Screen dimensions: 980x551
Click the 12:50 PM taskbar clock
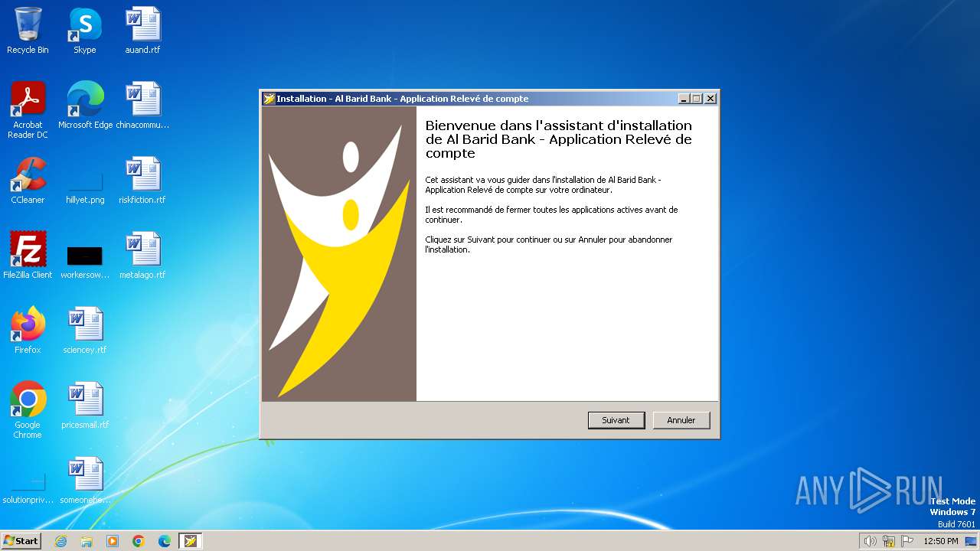941,541
